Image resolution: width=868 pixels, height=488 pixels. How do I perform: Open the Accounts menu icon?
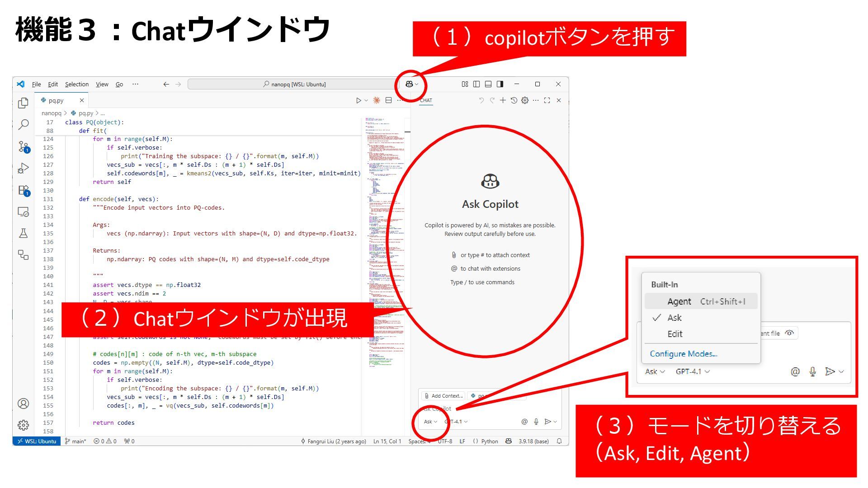pyautogui.click(x=23, y=404)
